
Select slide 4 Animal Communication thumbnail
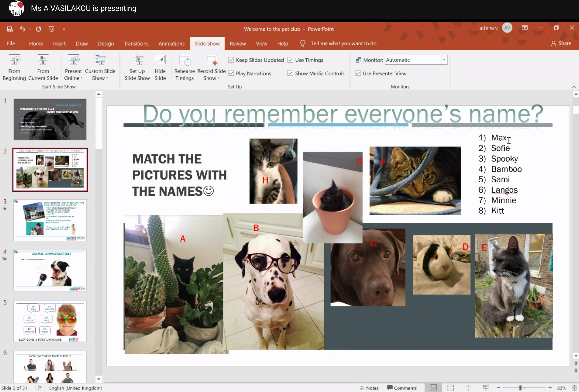click(50, 270)
